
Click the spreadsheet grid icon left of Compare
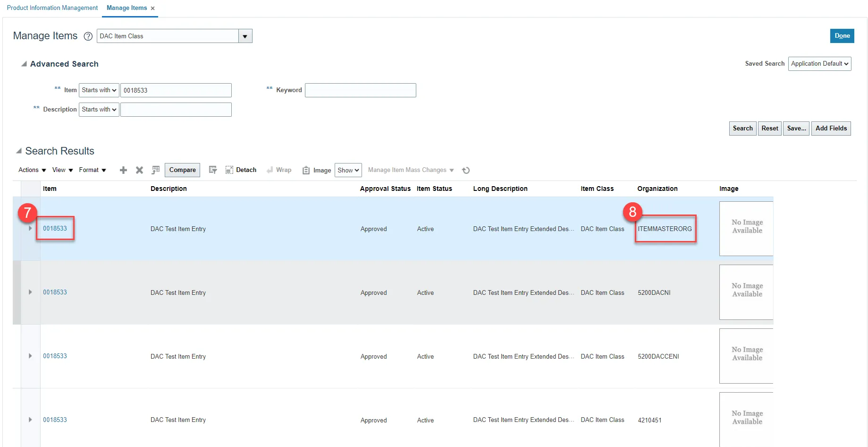(x=156, y=170)
